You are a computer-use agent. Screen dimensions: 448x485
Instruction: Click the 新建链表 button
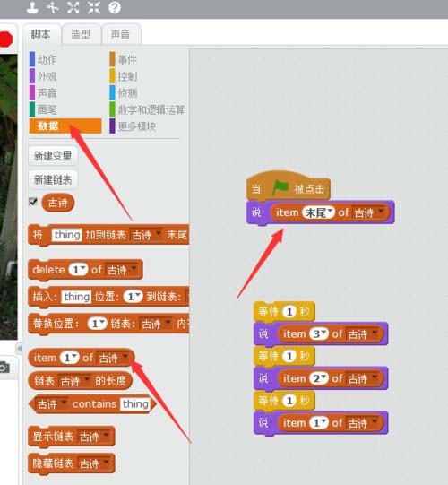coord(53,179)
